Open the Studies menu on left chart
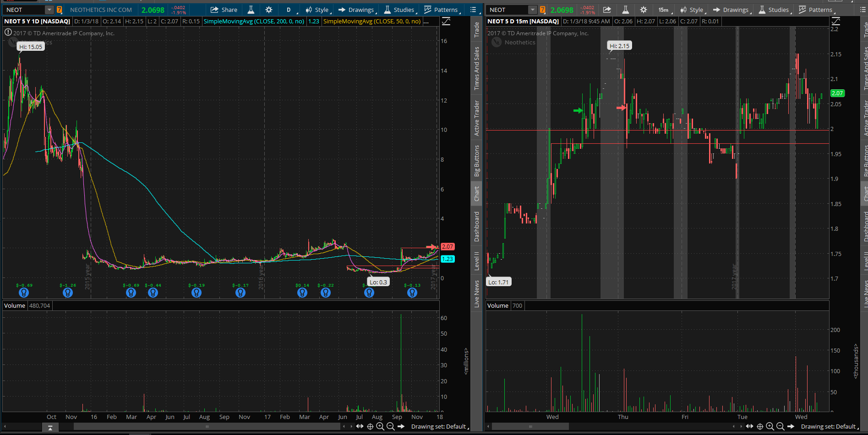Image resolution: width=868 pixels, height=435 pixels. click(399, 10)
